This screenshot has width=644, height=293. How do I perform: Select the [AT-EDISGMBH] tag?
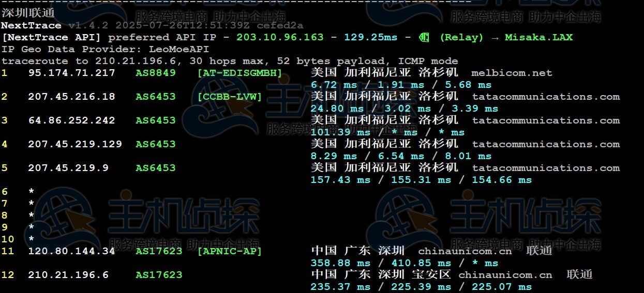click(x=239, y=73)
